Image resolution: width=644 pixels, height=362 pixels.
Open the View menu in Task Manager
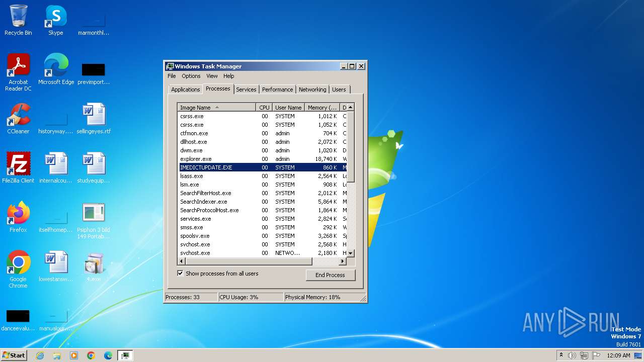pyautogui.click(x=212, y=76)
